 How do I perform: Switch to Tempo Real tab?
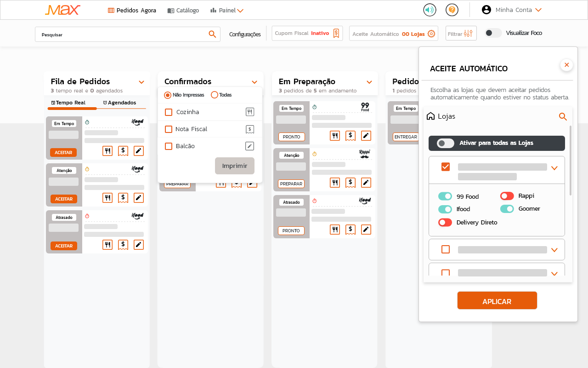(68, 103)
